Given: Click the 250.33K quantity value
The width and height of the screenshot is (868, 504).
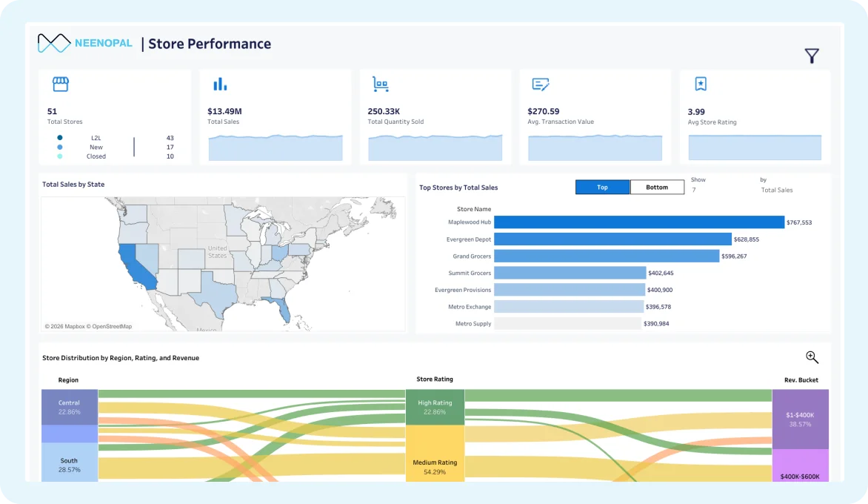Looking at the screenshot, I should click(x=384, y=111).
